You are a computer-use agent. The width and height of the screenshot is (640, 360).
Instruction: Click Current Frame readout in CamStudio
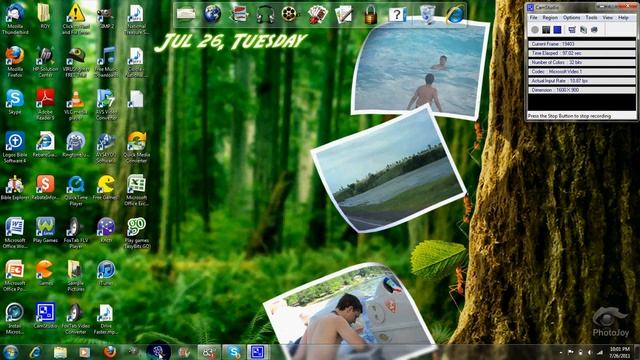pyautogui.click(x=582, y=44)
